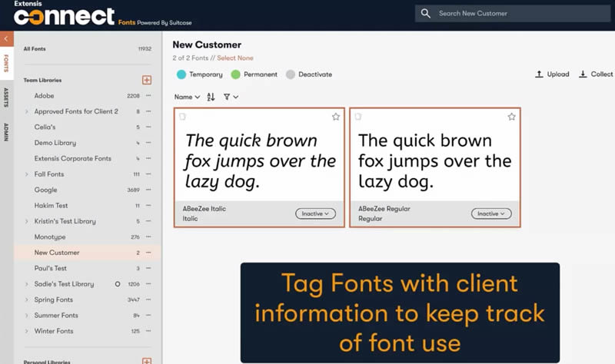Favorite the ABeeZee Italic font star
This screenshot has width=615, height=364.
point(336,117)
